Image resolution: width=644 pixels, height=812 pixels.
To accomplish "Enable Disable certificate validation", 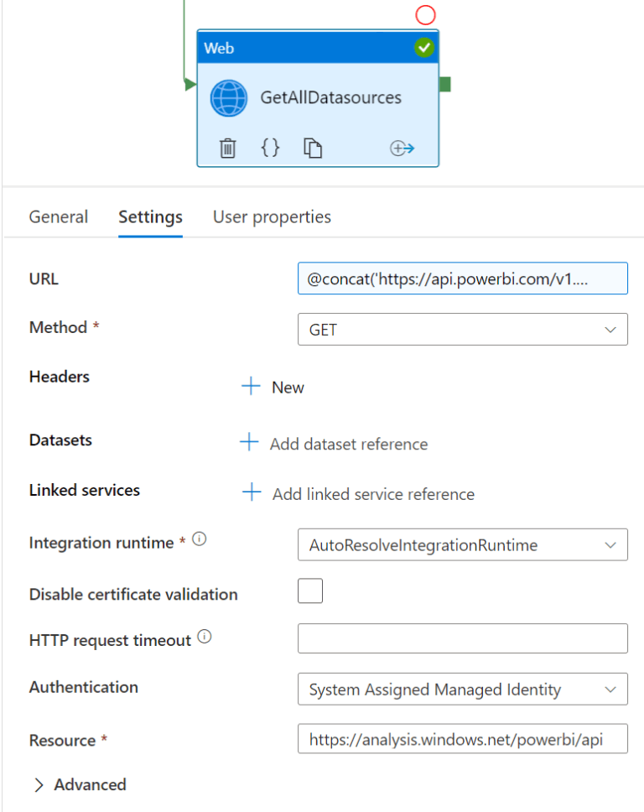I will point(310,591).
